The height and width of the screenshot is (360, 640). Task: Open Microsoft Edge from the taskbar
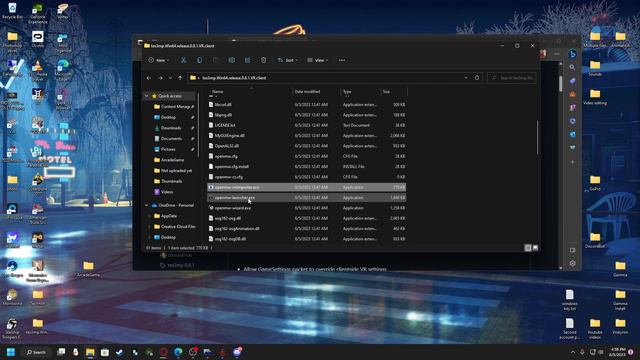coord(178,352)
